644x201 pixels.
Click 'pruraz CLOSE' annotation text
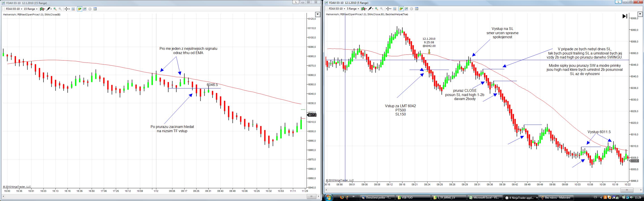point(465,90)
